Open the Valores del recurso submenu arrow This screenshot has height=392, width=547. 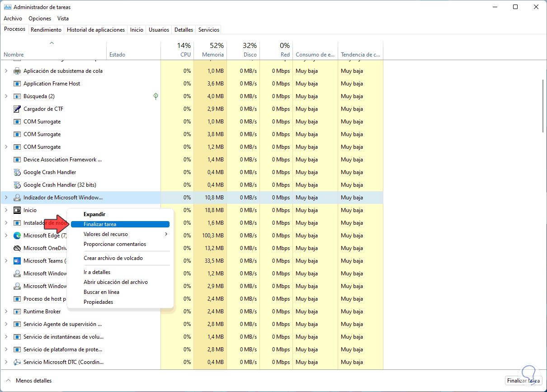point(166,234)
